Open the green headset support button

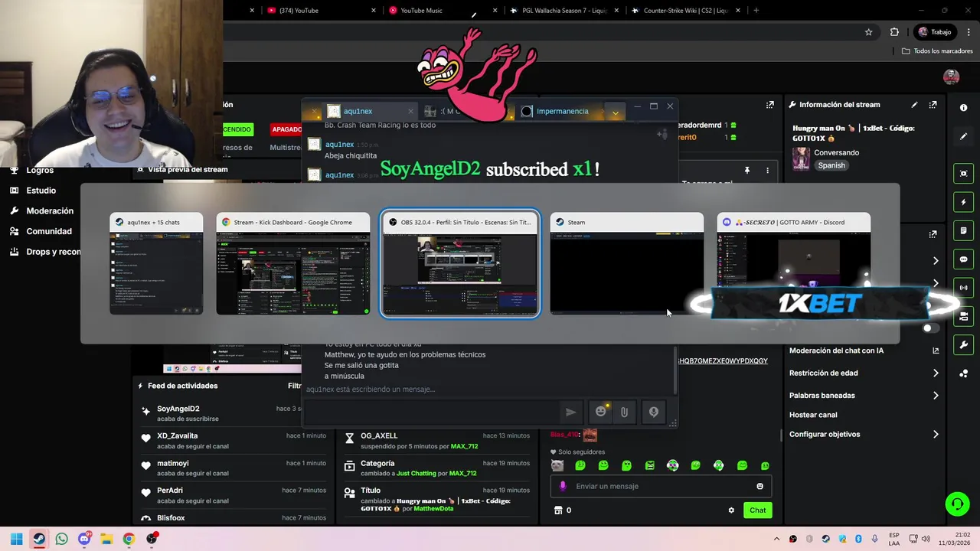[x=957, y=504]
